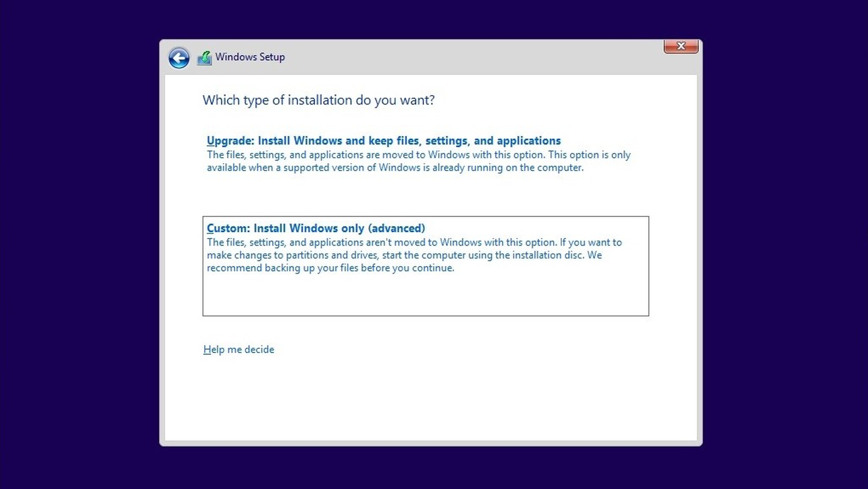Screen dimensions: 868x489
Task: Close the Windows Setup dialog
Action: point(681,46)
